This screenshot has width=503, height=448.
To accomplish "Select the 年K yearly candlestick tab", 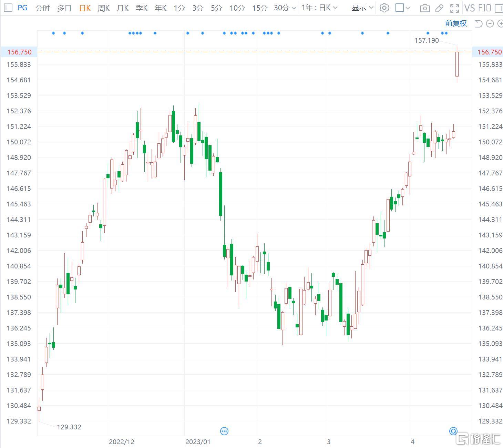I will 161,8.
